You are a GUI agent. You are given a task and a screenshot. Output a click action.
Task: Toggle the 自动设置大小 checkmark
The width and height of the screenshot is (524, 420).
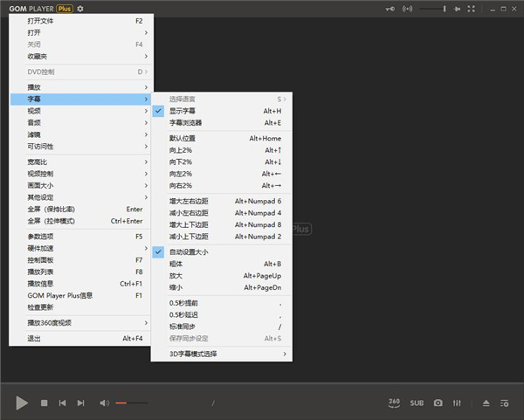click(158, 252)
